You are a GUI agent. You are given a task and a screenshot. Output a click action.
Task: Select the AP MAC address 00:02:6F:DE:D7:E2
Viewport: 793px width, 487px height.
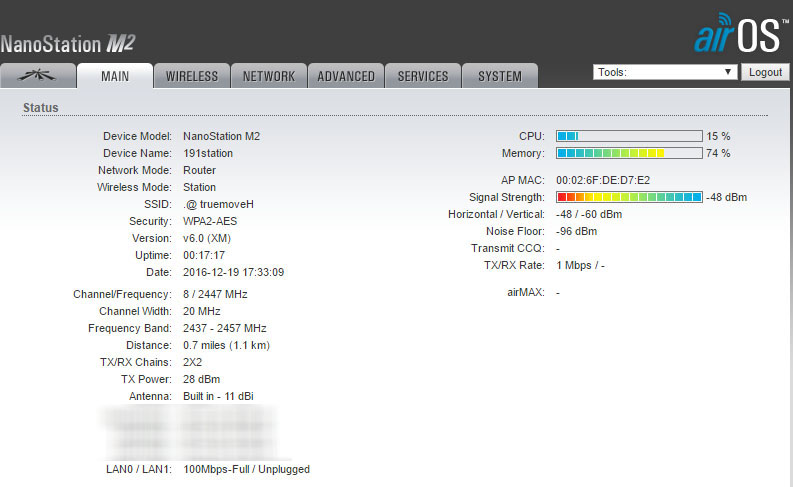click(x=603, y=181)
